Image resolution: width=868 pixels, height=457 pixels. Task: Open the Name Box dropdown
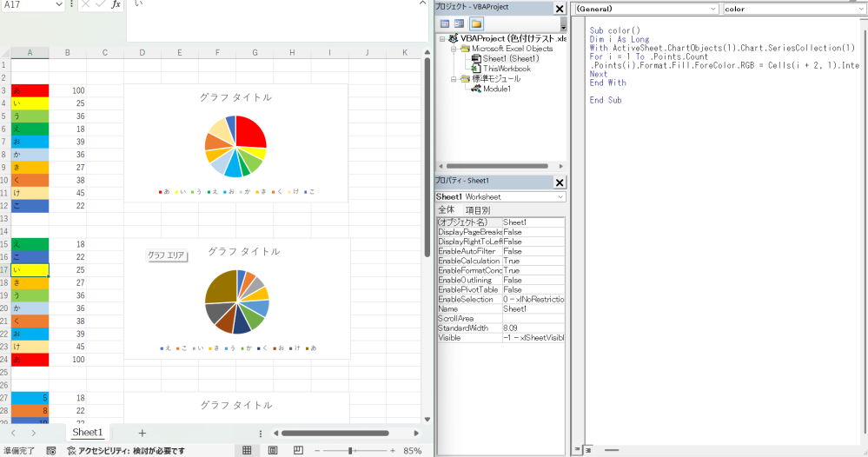pyautogui.click(x=58, y=5)
